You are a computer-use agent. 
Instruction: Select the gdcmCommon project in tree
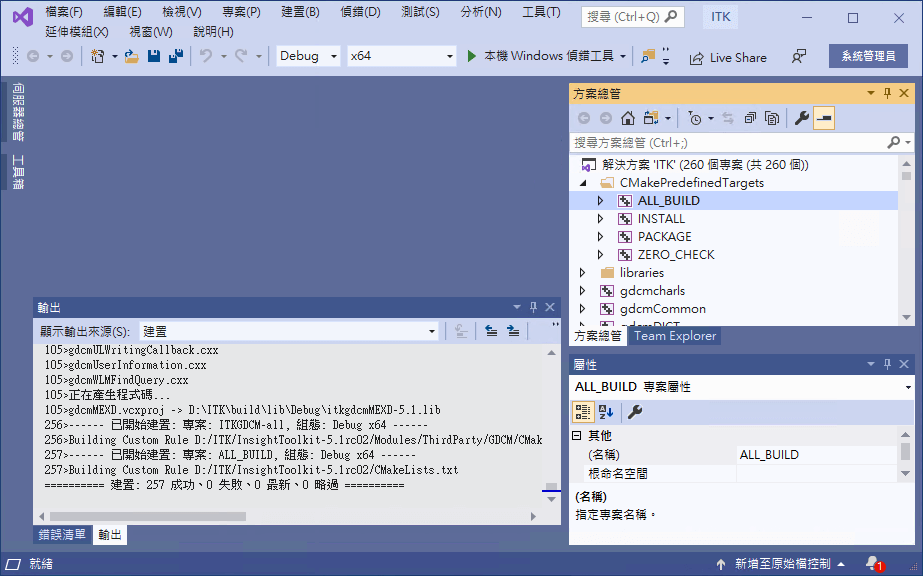pyautogui.click(x=662, y=309)
